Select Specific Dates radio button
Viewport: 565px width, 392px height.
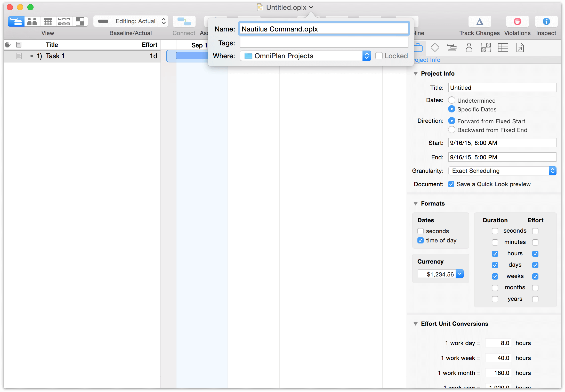point(453,110)
